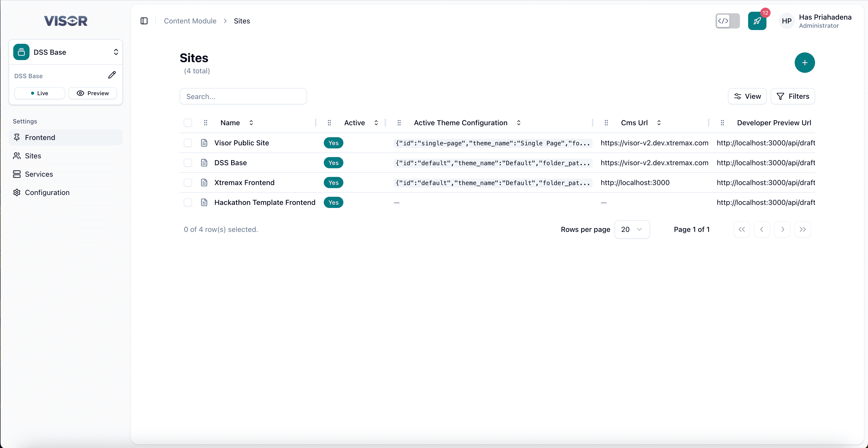Toggle the developer code mode switch

pyautogui.click(x=727, y=21)
